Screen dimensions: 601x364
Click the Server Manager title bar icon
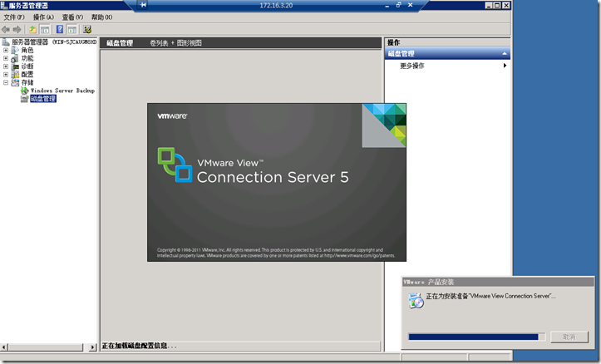point(4,5)
